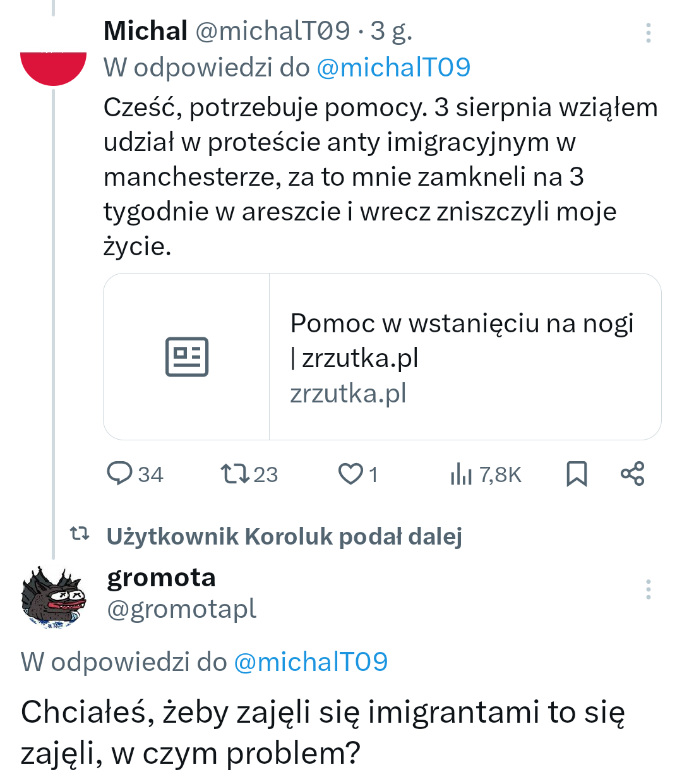Open Michal's red profile avatar

tap(53, 65)
